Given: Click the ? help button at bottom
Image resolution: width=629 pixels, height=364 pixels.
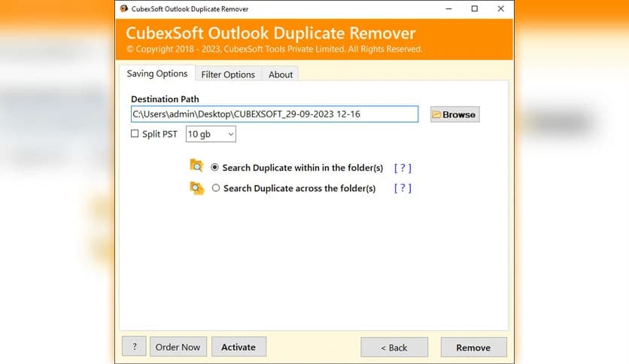Looking at the screenshot, I should coord(134,347).
